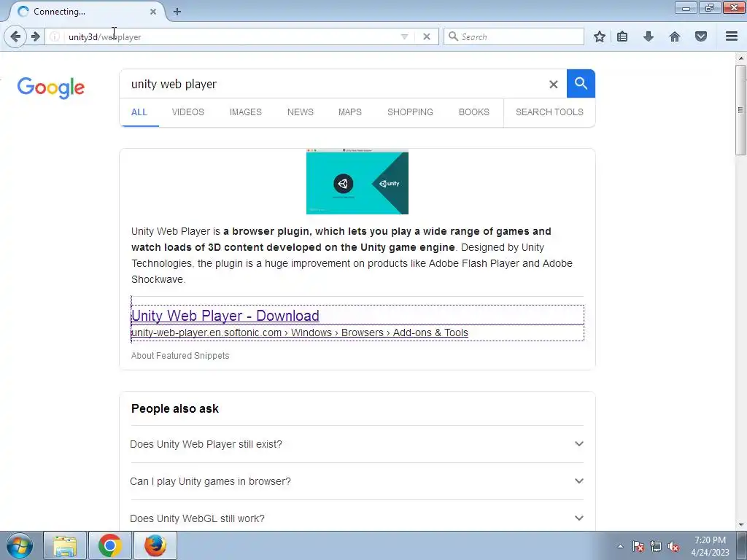Show bookmarks list icon in toolbar
This screenshot has width=747, height=560.
pos(622,36)
